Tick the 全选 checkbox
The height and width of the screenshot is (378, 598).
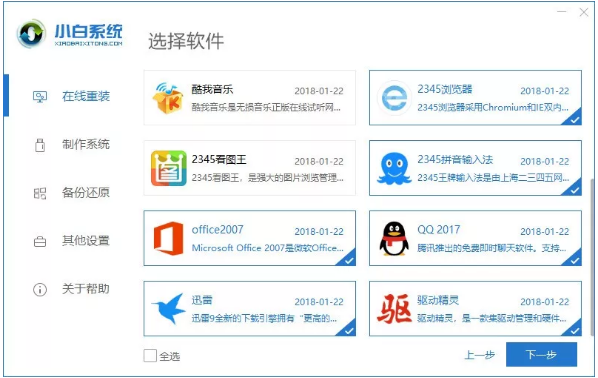(150, 355)
